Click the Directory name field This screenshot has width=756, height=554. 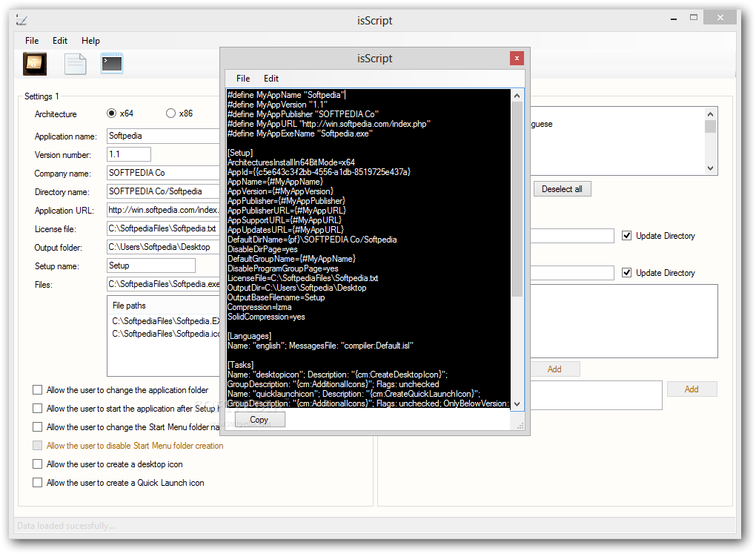pos(164,191)
